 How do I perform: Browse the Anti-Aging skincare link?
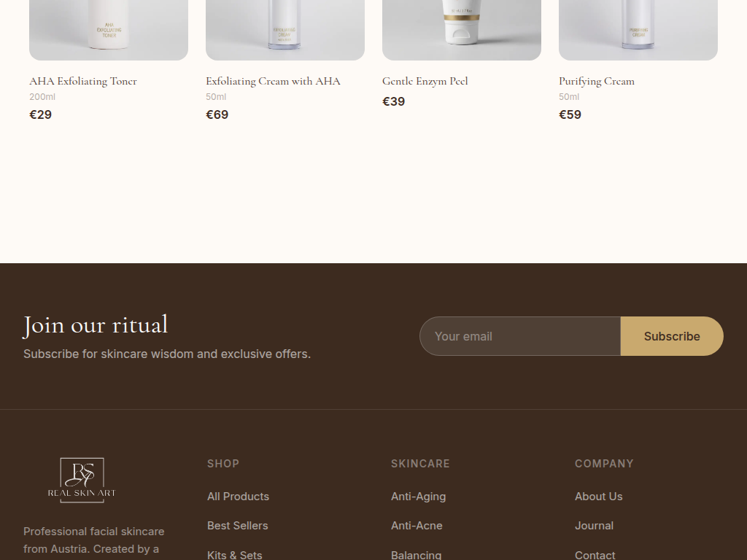[418, 496]
